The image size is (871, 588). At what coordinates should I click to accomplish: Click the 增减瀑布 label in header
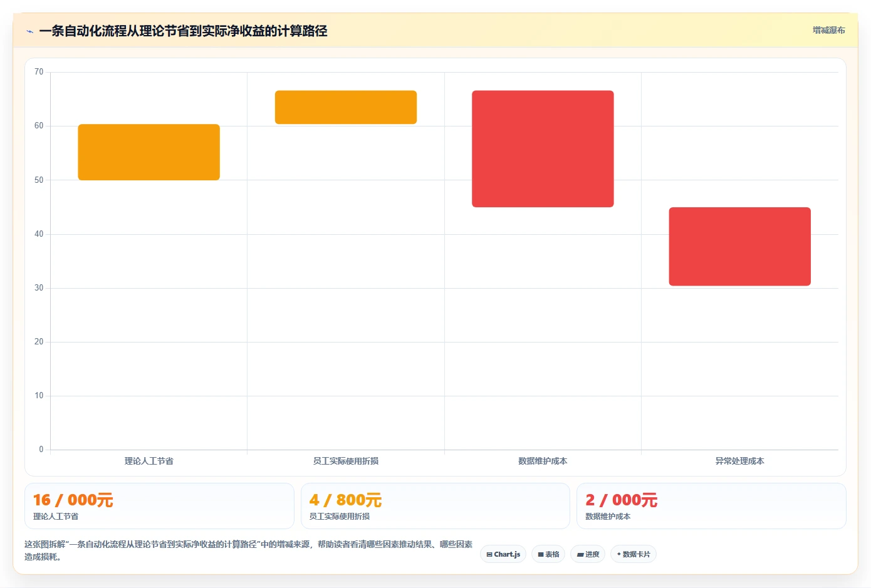pyautogui.click(x=828, y=30)
